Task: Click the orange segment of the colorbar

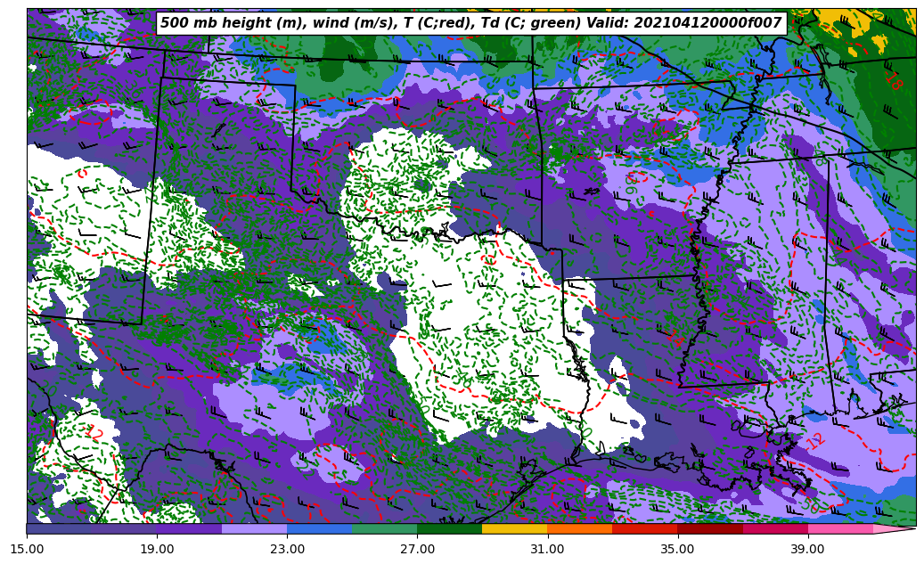Action: tap(579, 528)
